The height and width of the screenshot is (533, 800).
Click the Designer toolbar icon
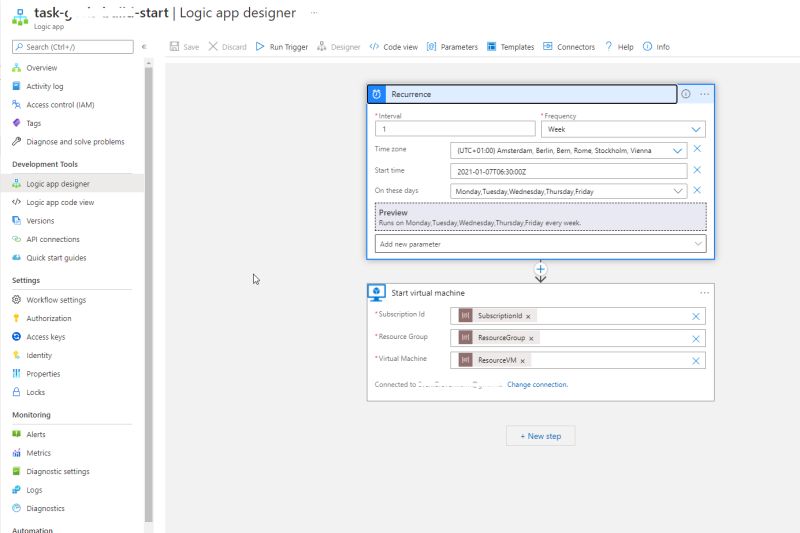coord(321,46)
